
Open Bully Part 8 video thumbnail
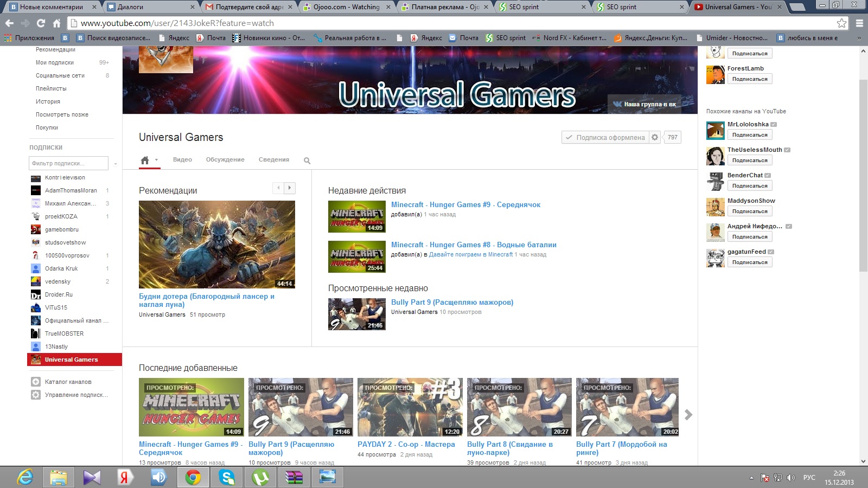click(x=519, y=407)
